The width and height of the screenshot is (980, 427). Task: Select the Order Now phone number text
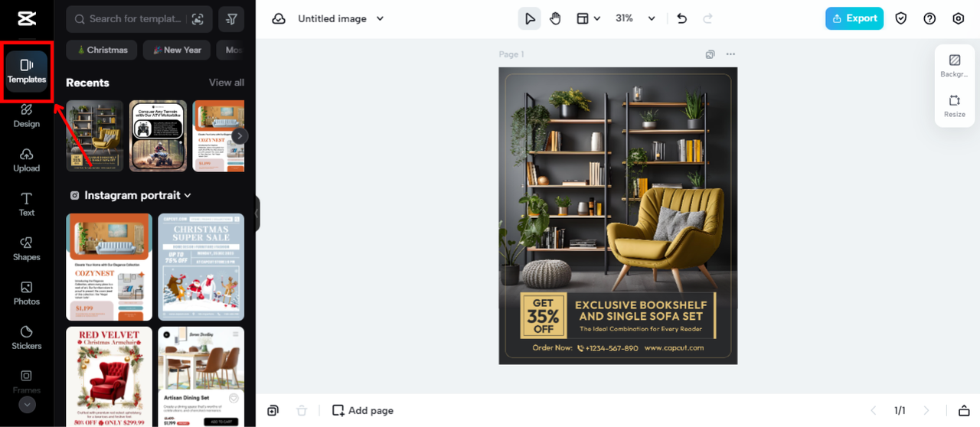tap(585, 347)
